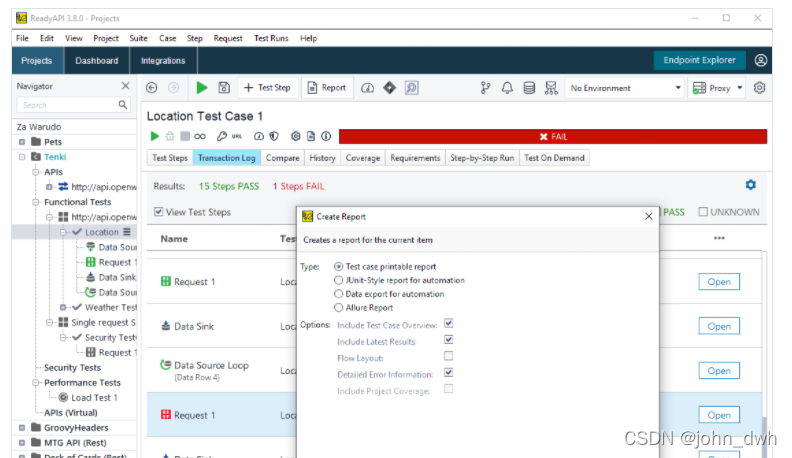
Task: Expand the MTG API (Rest) project
Action: pyautogui.click(x=22, y=443)
